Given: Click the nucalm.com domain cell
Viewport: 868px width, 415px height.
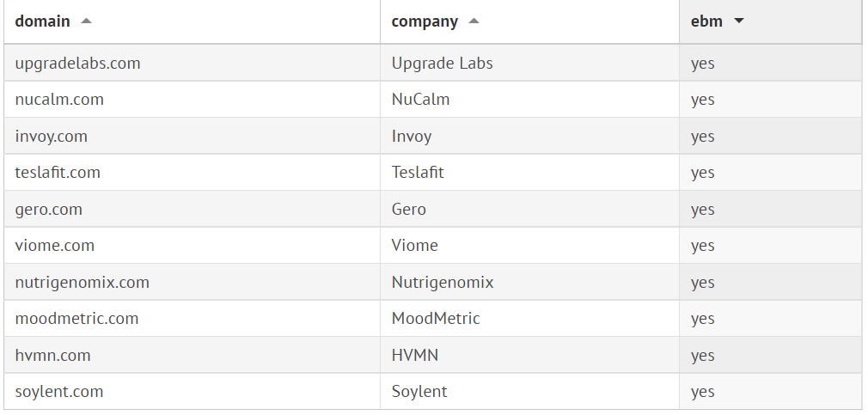Looking at the screenshot, I should 59,100.
